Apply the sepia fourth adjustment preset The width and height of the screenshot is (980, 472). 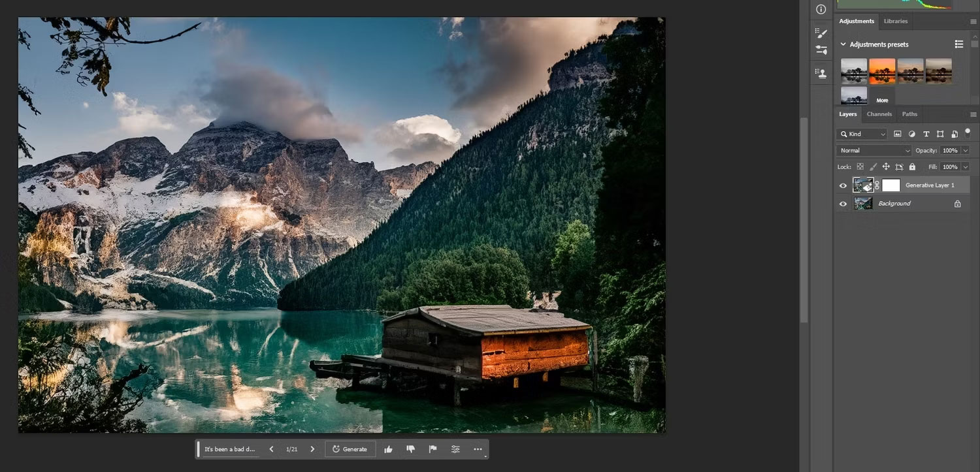coord(939,71)
